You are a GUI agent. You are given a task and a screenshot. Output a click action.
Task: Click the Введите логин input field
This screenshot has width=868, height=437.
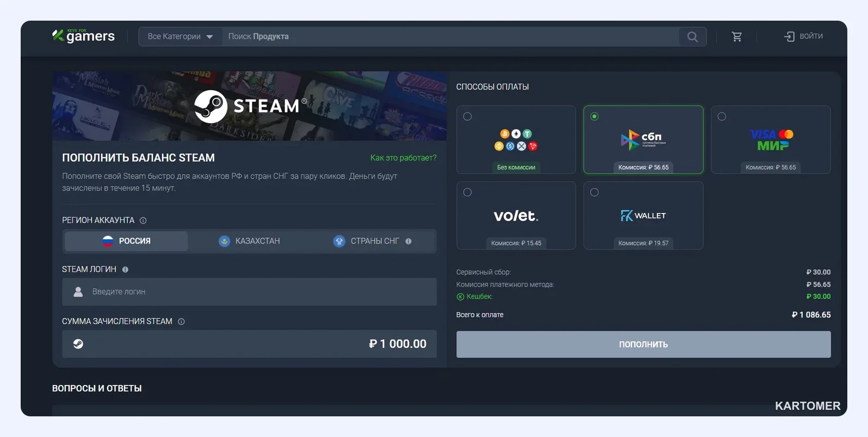click(249, 292)
